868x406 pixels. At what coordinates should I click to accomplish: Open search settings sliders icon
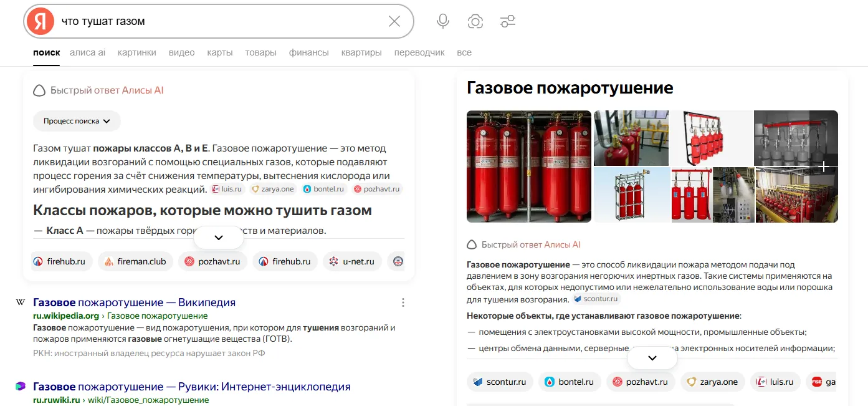coord(508,21)
